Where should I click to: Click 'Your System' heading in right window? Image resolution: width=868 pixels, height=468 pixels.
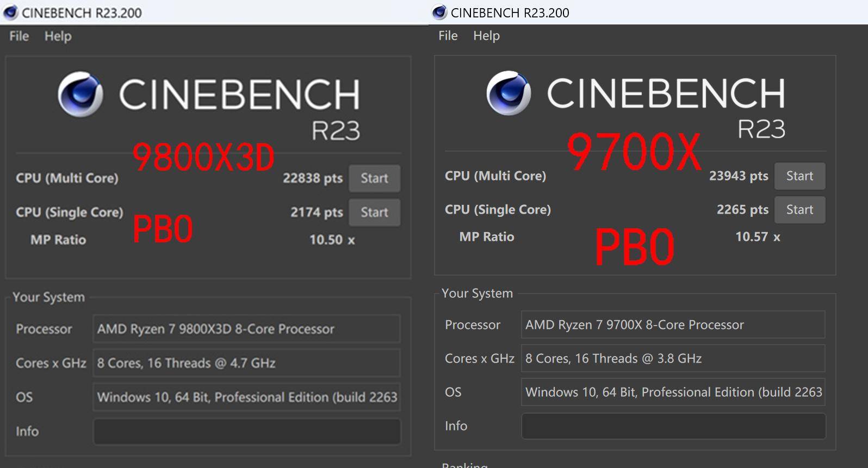pyautogui.click(x=477, y=294)
